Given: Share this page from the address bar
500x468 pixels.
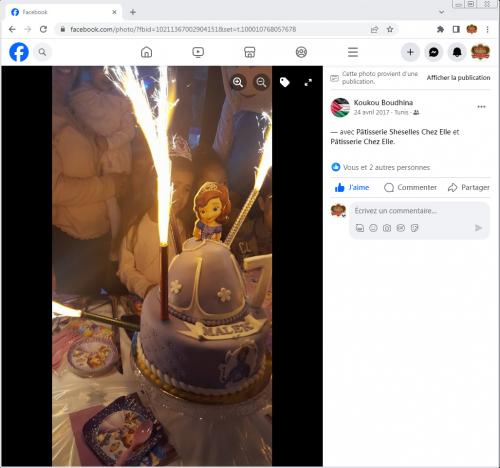Looking at the screenshot, I should pyautogui.click(x=374, y=29).
